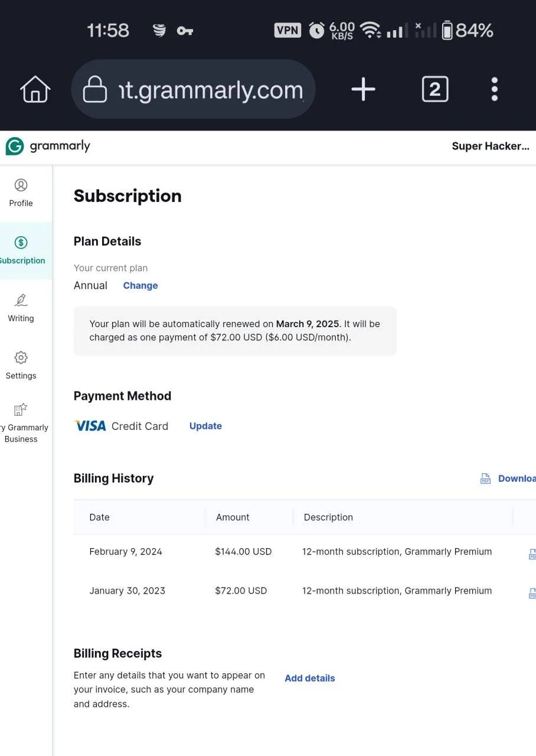The width and height of the screenshot is (536, 756).
Task: Open the Profile section in sidebar
Action: tap(21, 193)
